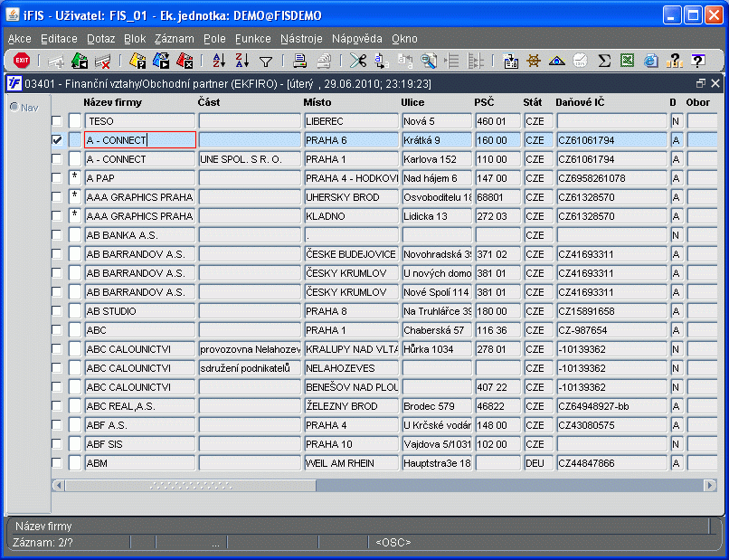
Task: Check the box for ABC REAL,A.S. row
Action: tap(57, 406)
